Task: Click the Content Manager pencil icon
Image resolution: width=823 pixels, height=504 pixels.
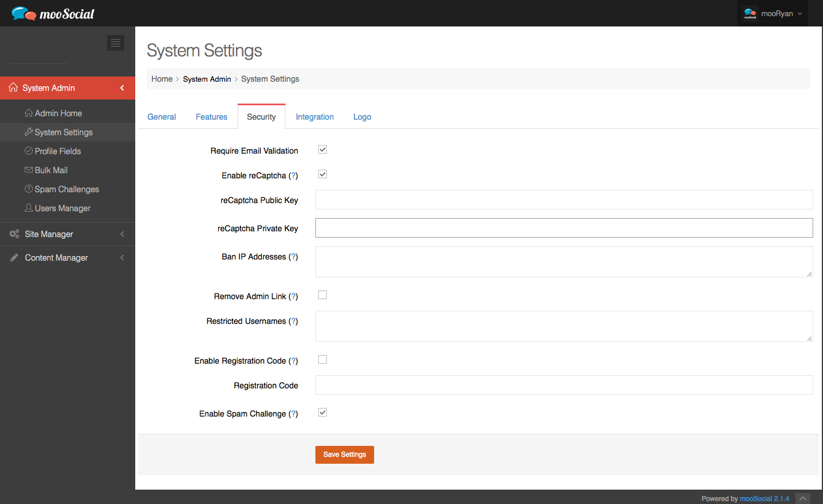Action: pos(14,257)
